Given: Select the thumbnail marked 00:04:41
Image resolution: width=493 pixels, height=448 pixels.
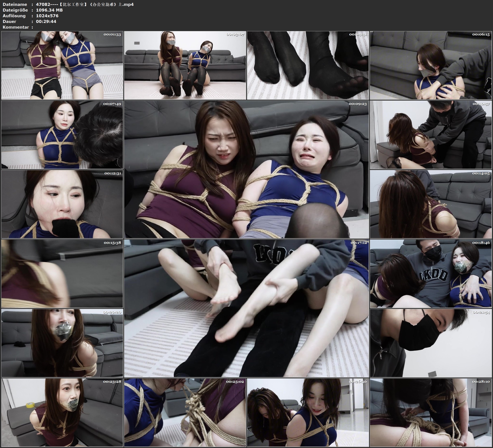Looking at the screenshot, I should point(308,65).
